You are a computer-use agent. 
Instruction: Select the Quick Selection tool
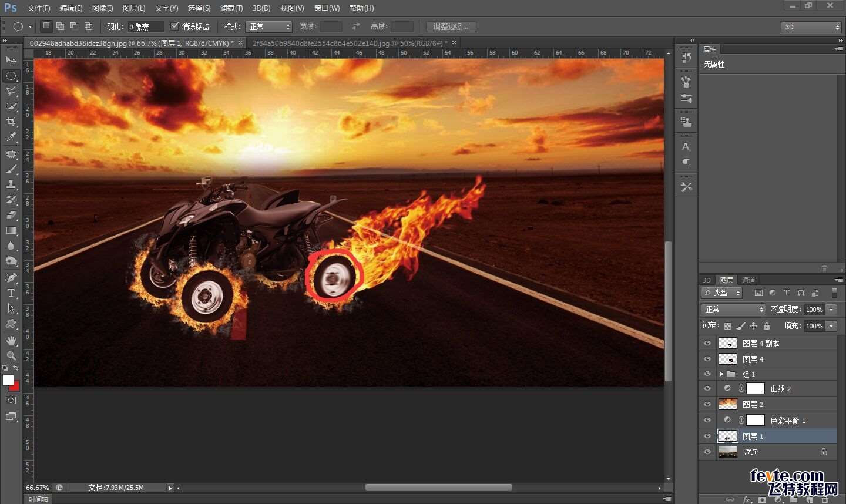[11, 106]
